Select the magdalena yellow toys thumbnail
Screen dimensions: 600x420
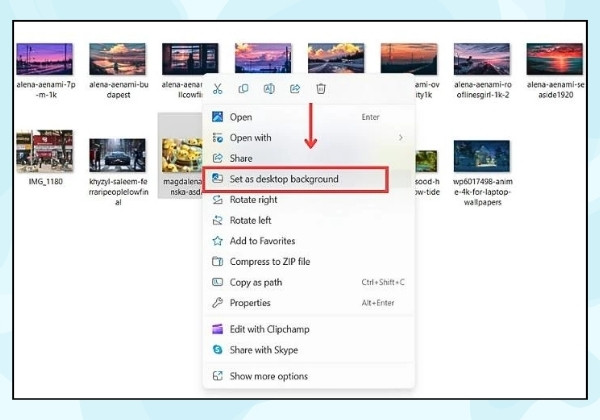point(182,155)
